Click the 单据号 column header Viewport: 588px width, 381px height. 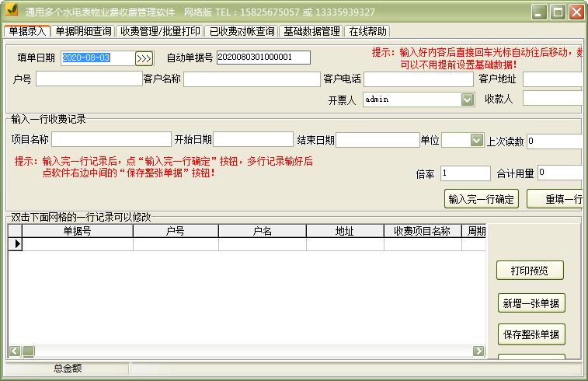[78, 231]
